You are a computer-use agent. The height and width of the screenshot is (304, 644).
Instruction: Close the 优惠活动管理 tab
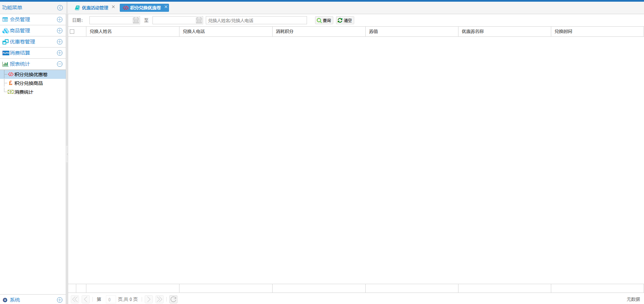click(113, 7)
